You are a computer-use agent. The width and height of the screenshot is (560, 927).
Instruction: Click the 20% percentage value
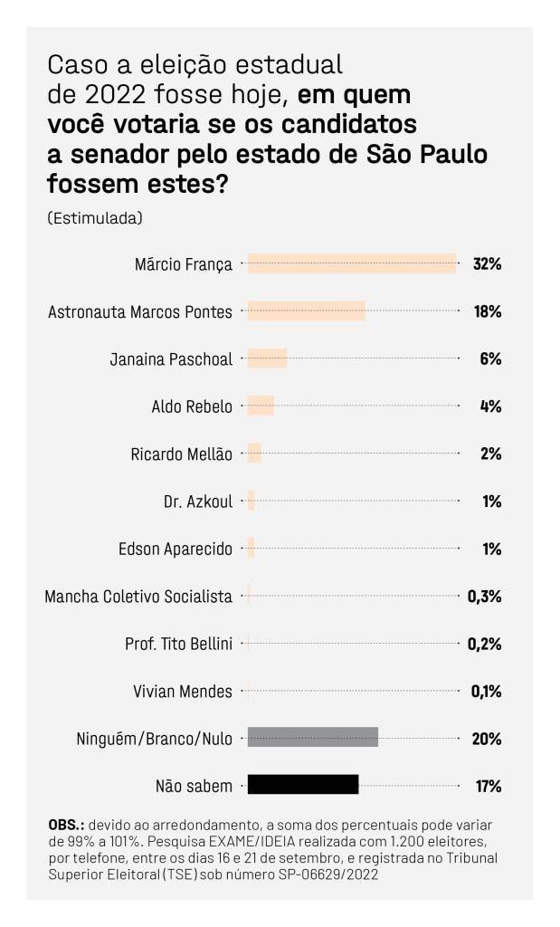(487, 739)
